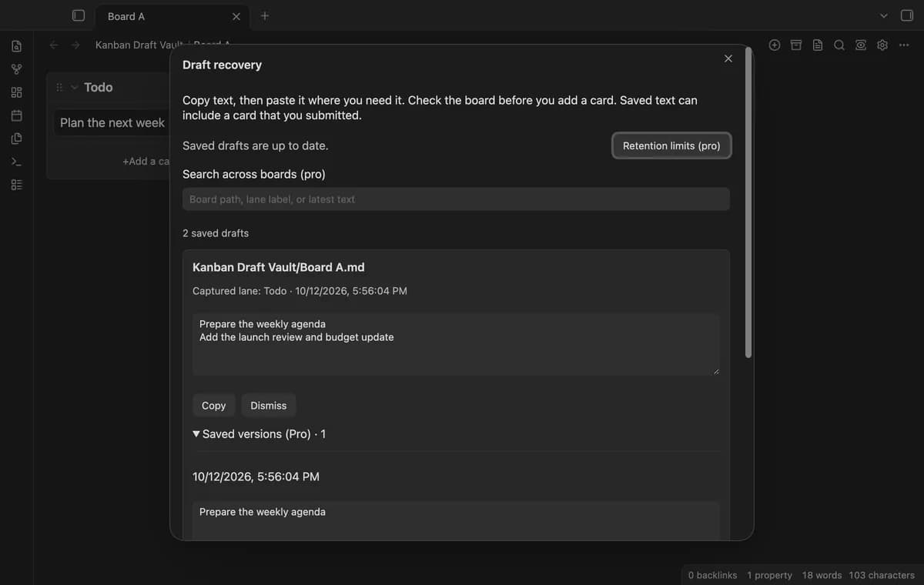Collapse the Saved versions (Pro) section
Screen dimensions: 924x585
click(259, 434)
